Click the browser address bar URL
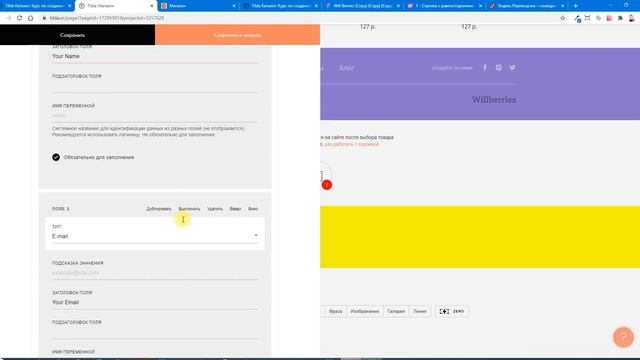The image size is (640, 360). [107, 18]
